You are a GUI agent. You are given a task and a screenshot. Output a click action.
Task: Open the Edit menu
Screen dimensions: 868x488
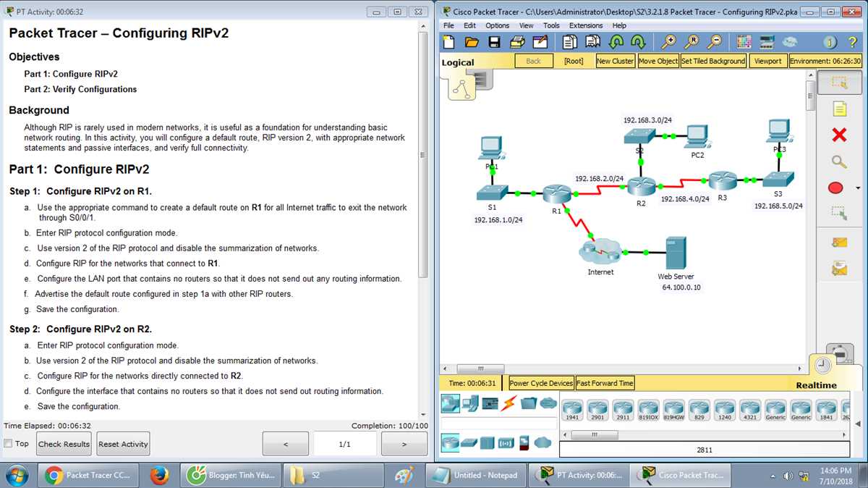point(470,25)
